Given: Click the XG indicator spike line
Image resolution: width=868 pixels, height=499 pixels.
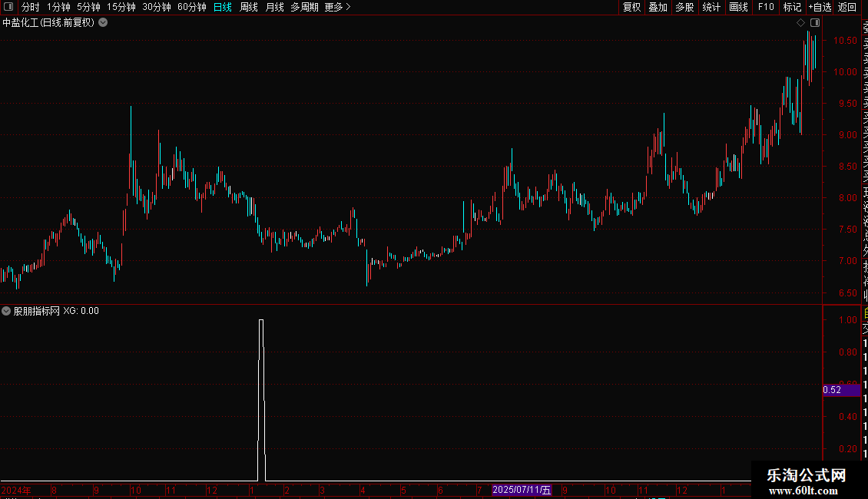Looking at the screenshot, I should [261, 400].
